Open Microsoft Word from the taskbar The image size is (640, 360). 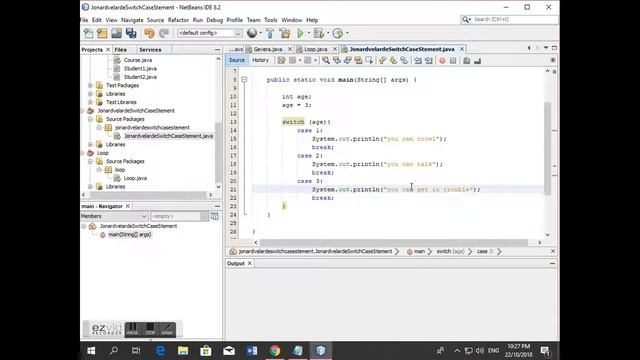252,350
